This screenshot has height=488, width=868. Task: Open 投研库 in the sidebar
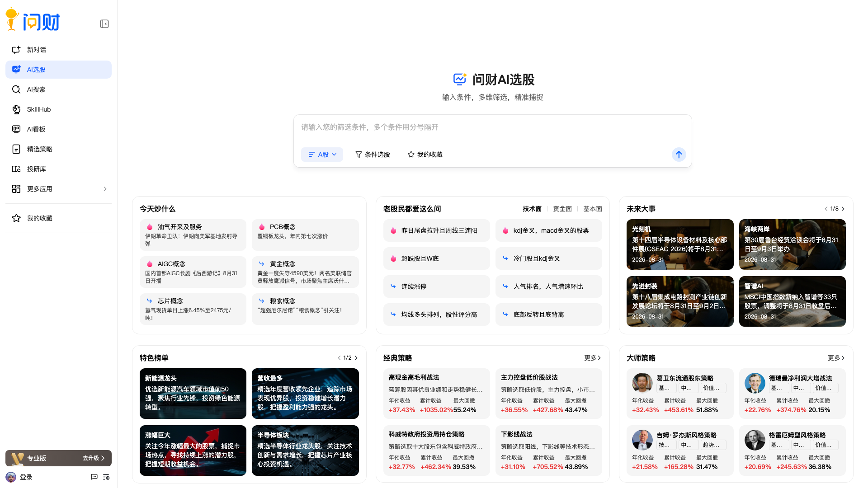click(58, 169)
